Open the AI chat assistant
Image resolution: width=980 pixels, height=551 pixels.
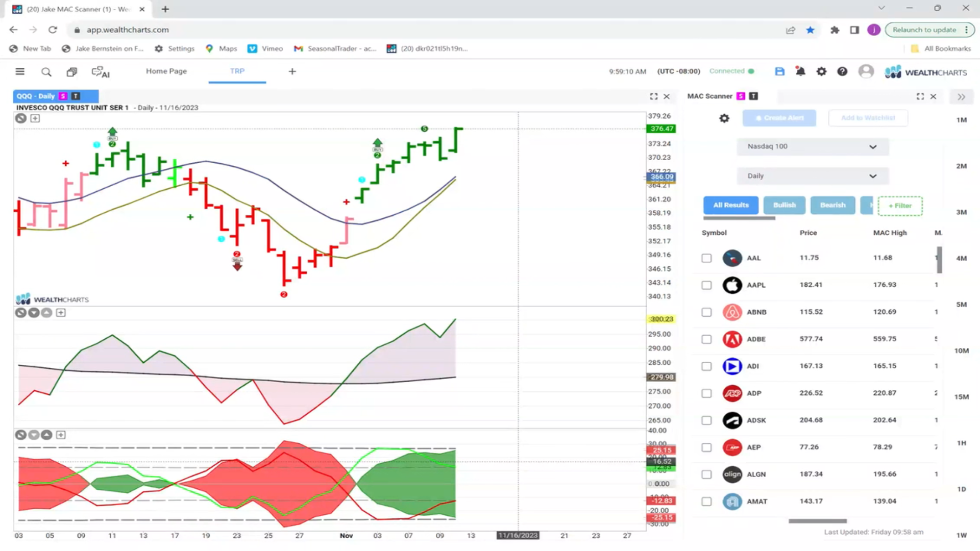tap(101, 72)
